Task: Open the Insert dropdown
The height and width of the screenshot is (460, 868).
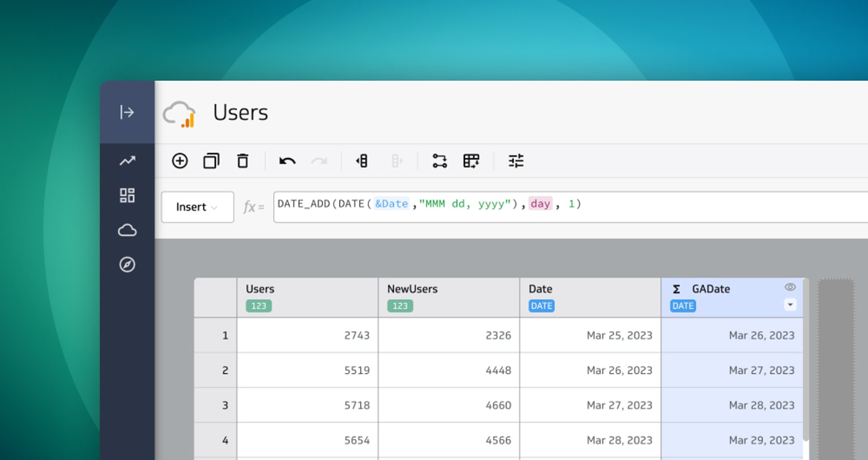Action: coord(197,207)
